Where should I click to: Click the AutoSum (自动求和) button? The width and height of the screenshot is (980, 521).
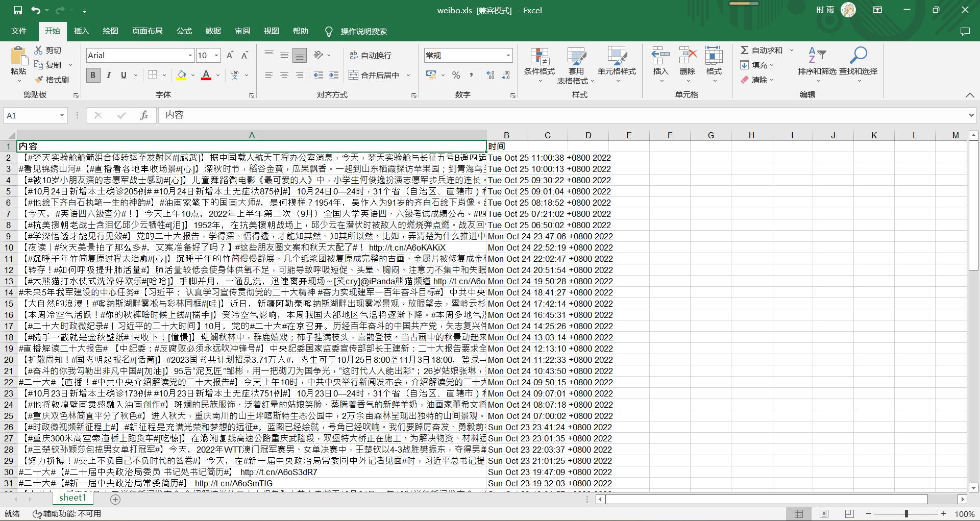762,50
